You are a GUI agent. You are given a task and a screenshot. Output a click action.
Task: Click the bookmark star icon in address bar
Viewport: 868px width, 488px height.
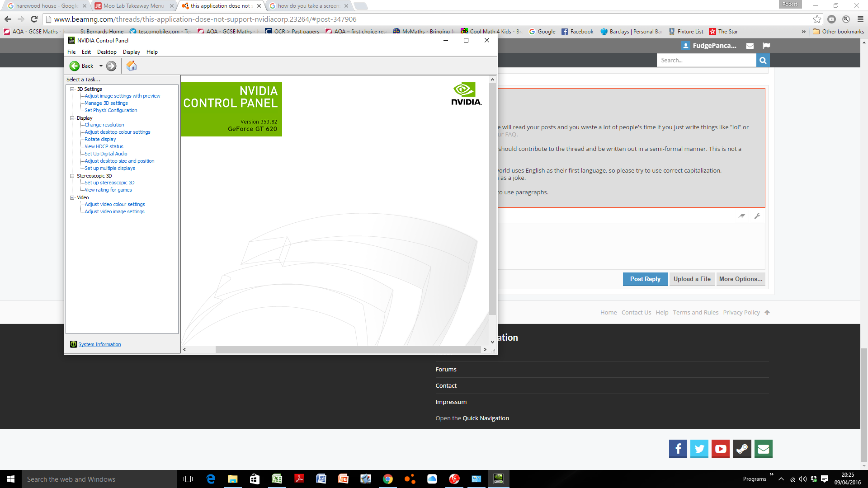[816, 19]
